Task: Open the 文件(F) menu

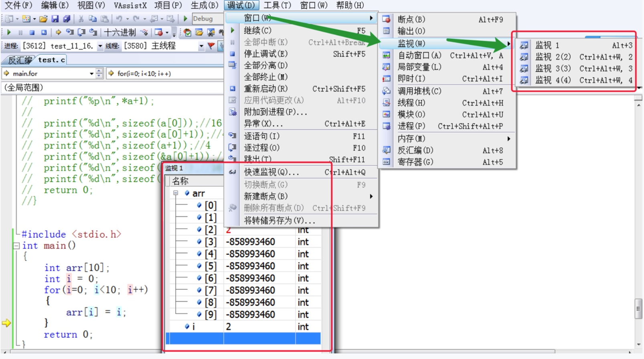Action: [18, 5]
